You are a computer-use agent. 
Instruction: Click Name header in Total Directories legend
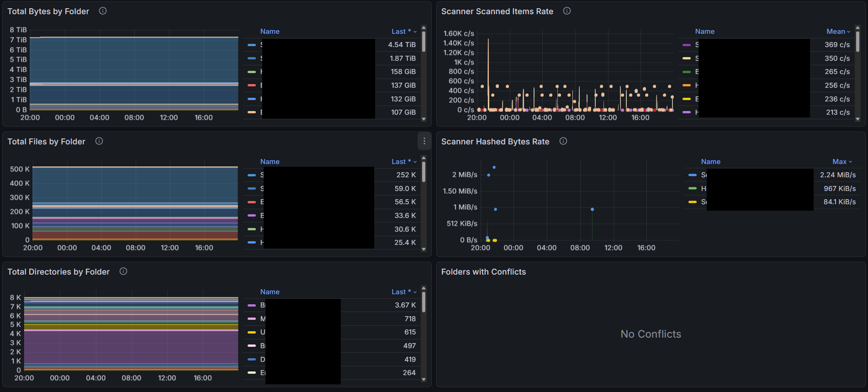coord(270,292)
